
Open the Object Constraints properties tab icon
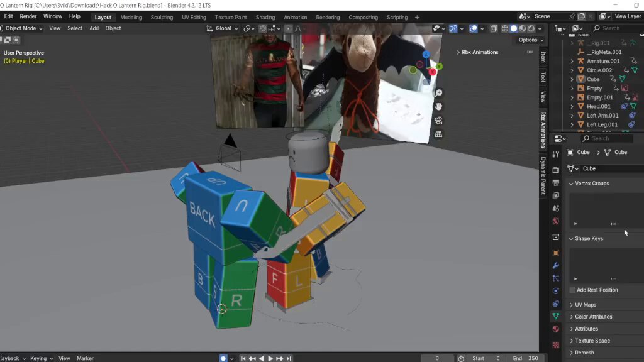(556, 304)
